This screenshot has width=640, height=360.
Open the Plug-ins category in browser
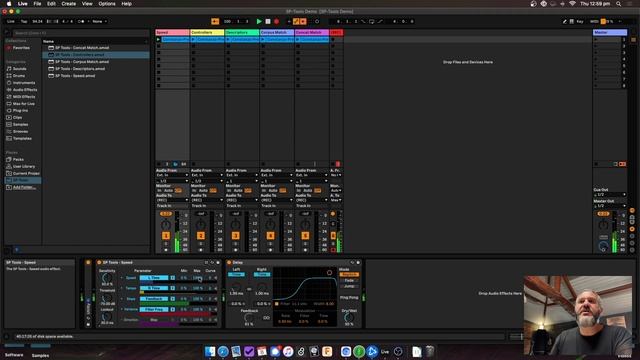coord(20,110)
